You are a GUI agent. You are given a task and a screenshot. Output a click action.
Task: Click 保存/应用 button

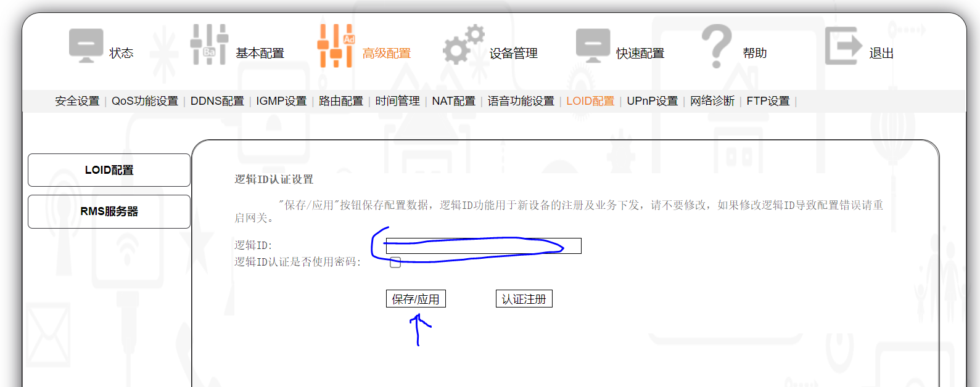[416, 299]
